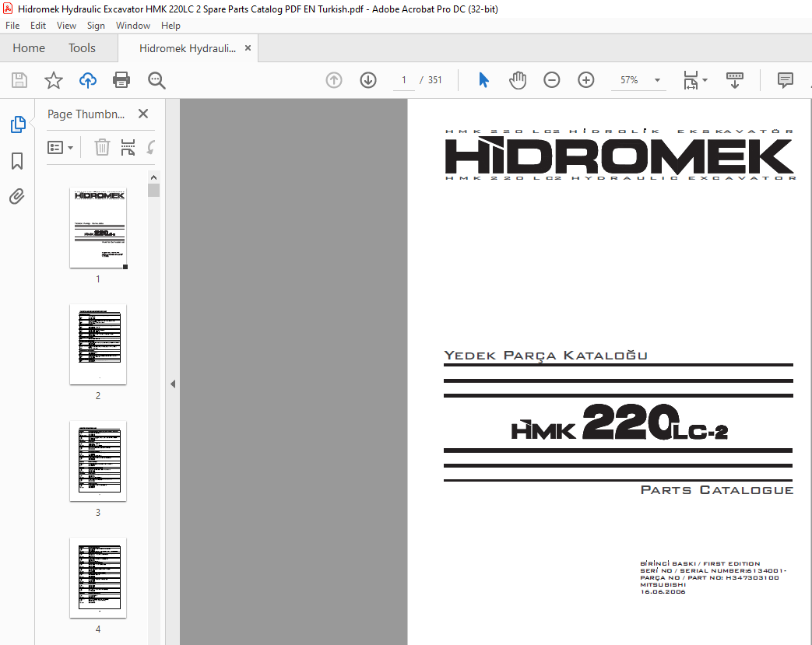812x645 pixels.
Task: Select the arrow Selection tool
Action: tap(483, 80)
